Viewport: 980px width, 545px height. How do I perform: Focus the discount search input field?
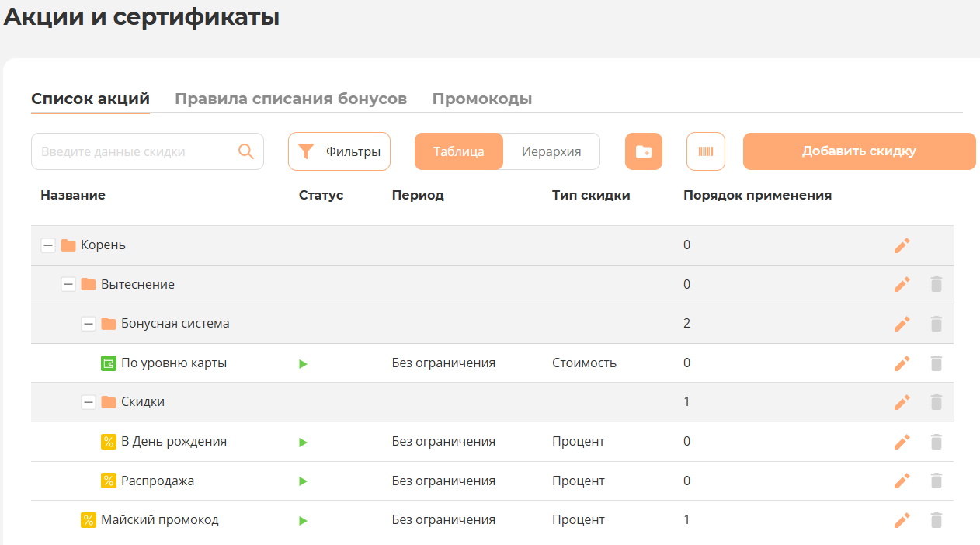[x=136, y=151]
